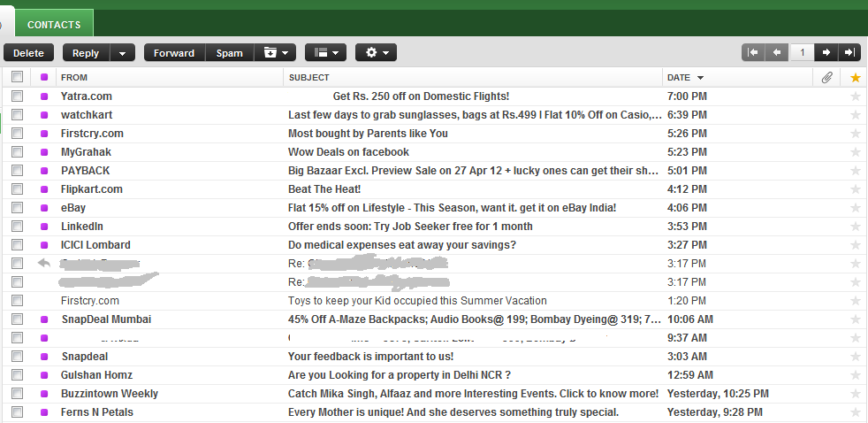The height and width of the screenshot is (423, 868).
Task: Click the gold star column header
Action: (x=856, y=78)
